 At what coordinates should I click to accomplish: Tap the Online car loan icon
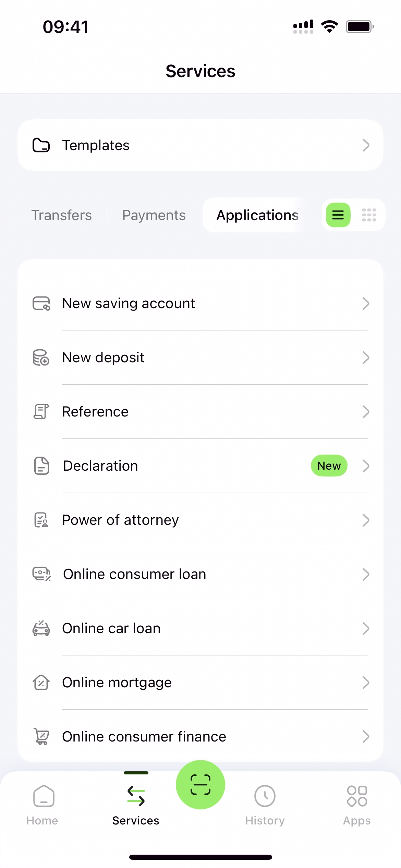click(x=41, y=628)
